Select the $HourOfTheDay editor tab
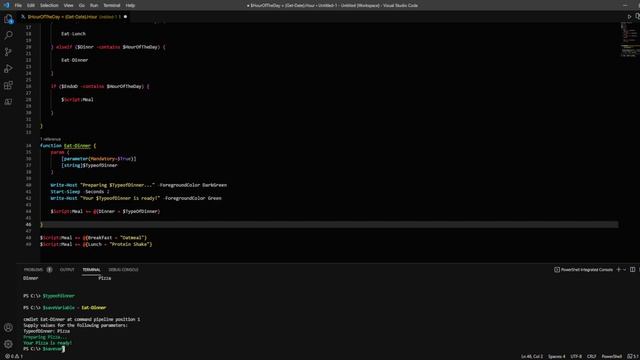The height and width of the screenshot is (360, 640). (73, 17)
